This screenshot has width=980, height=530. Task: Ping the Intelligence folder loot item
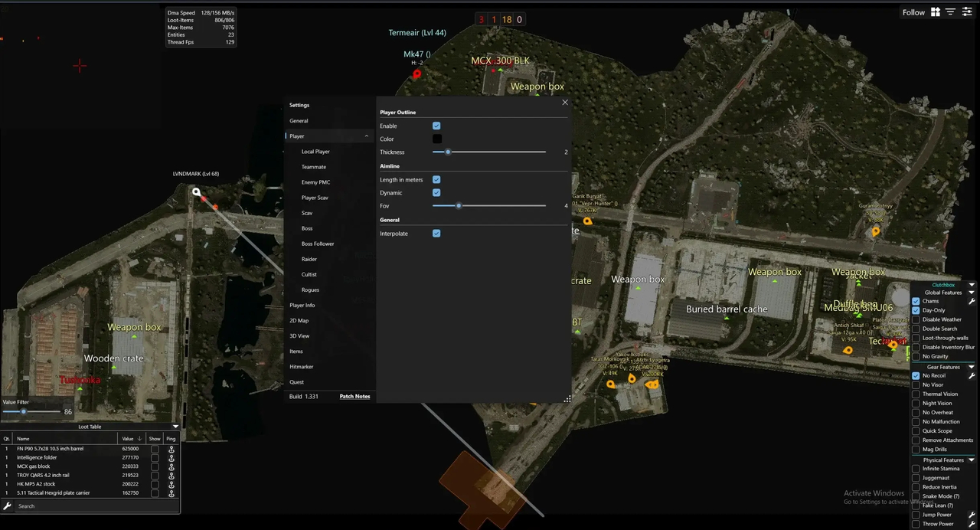click(171, 457)
